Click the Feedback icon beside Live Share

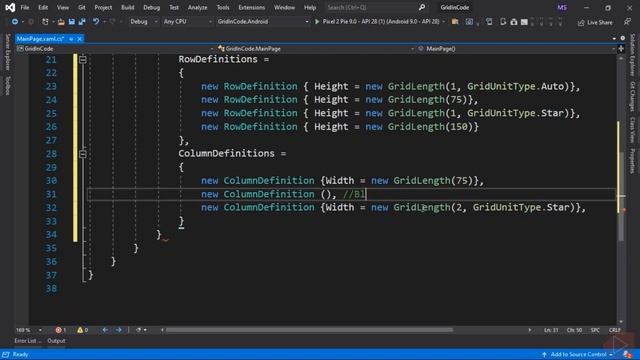click(x=627, y=22)
